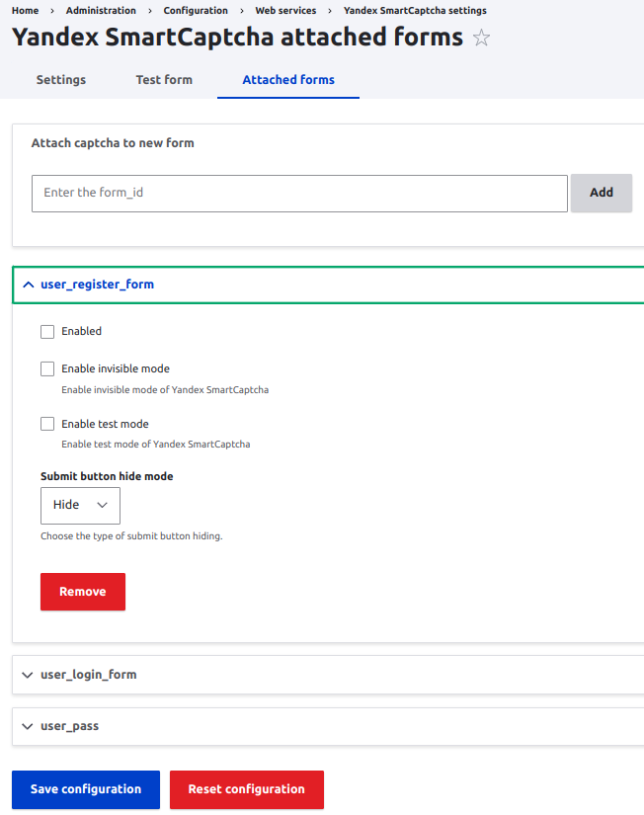Click Save configuration

tap(86, 789)
